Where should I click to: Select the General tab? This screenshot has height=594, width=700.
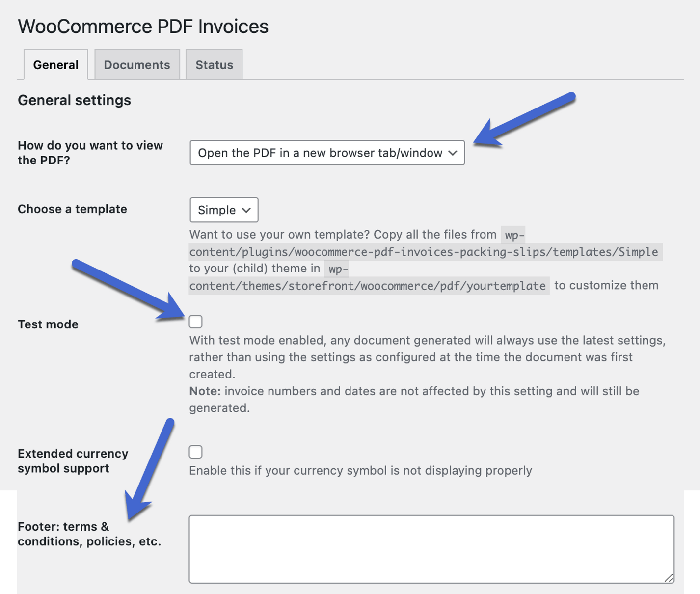pyautogui.click(x=55, y=64)
